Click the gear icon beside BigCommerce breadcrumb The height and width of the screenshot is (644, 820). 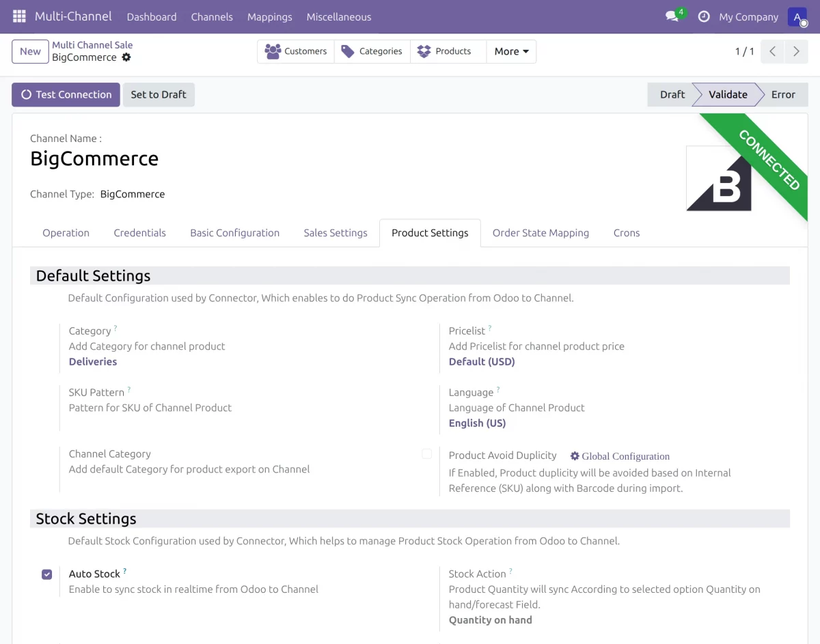[x=126, y=57]
